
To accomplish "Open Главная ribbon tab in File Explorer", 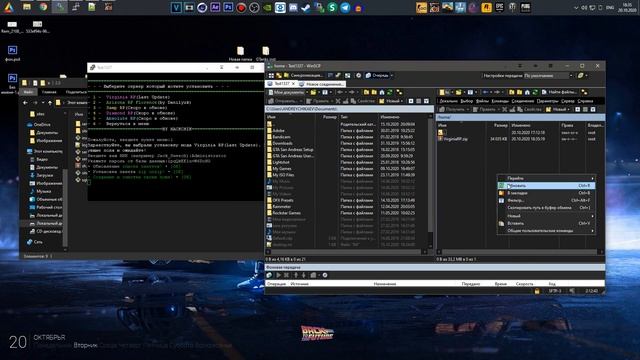I will pos(49,92).
